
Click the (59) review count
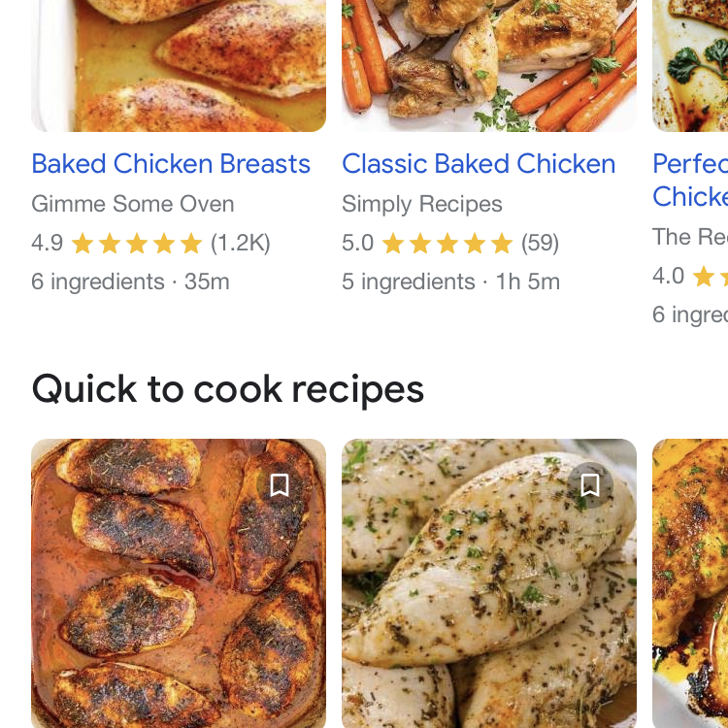540,243
